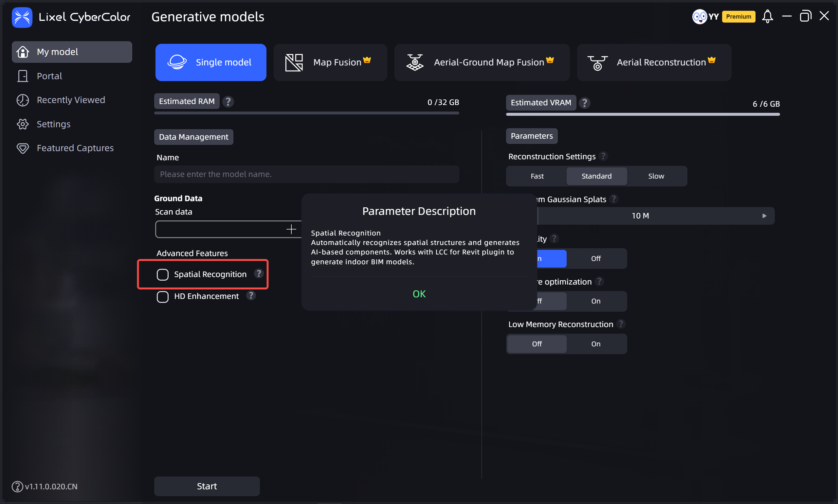Screen dimensions: 838x504
Task: Select My model in sidebar
Action: click(72, 52)
